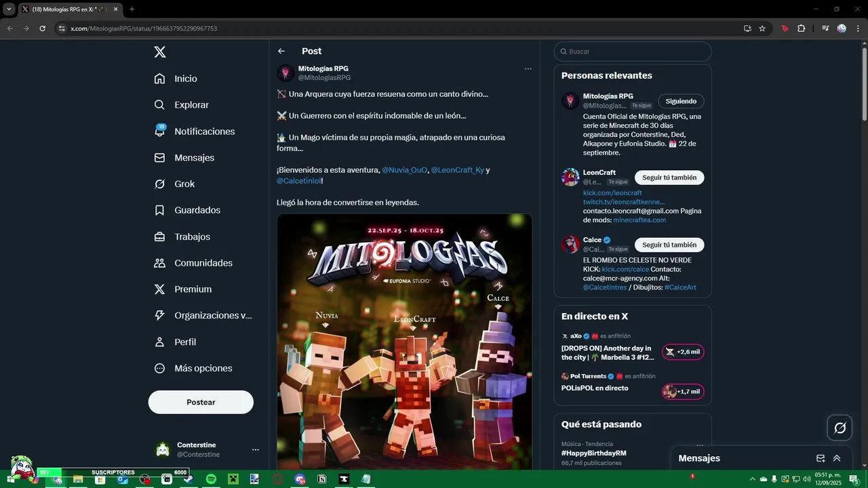This screenshot has height=488, width=868.
Task: Open Guardados bookmarks
Action: 187,210
